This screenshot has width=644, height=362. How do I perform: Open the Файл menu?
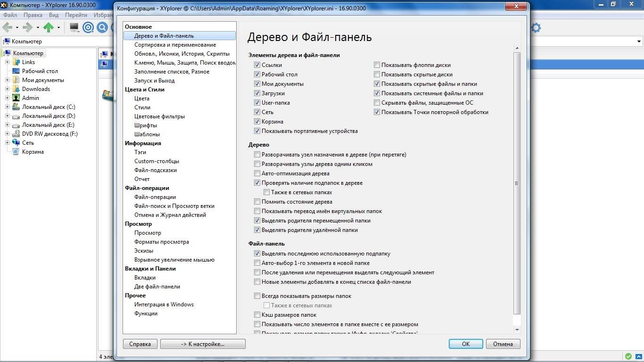point(10,15)
